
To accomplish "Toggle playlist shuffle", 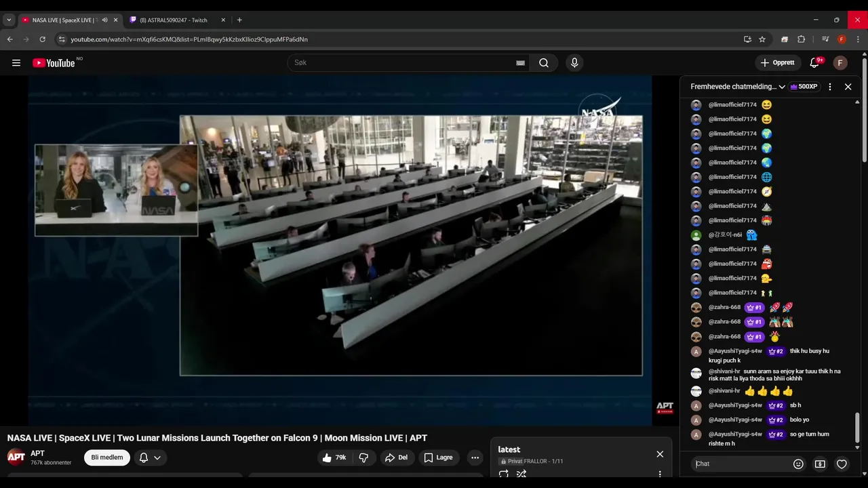I will click(521, 474).
